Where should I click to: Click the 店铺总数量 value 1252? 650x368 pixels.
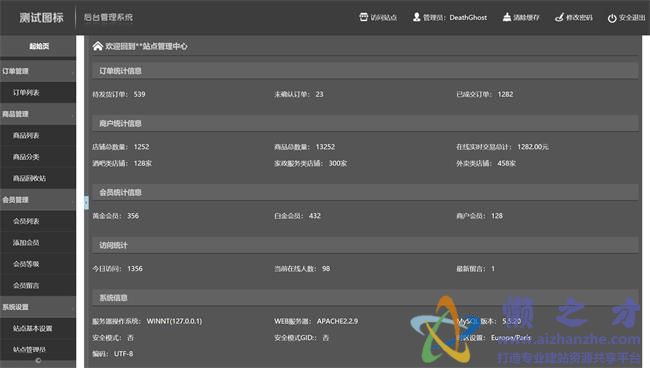pyautogui.click(x=141, y=147)
